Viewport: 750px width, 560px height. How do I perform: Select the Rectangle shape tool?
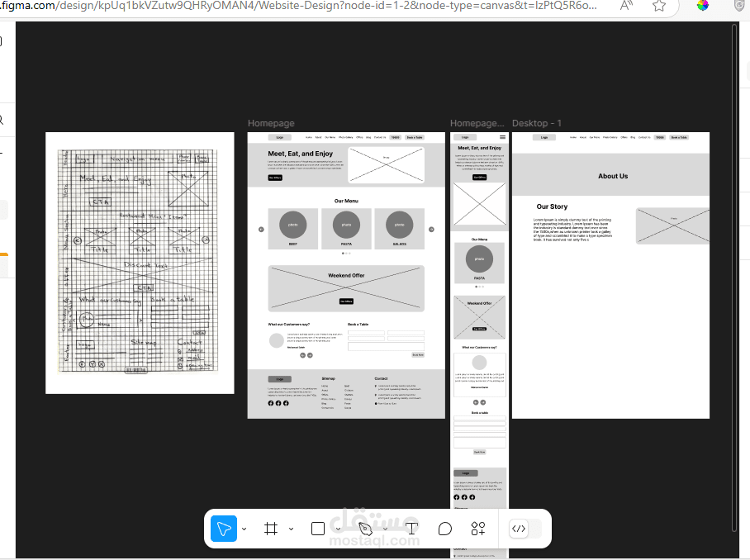point(318,529)
